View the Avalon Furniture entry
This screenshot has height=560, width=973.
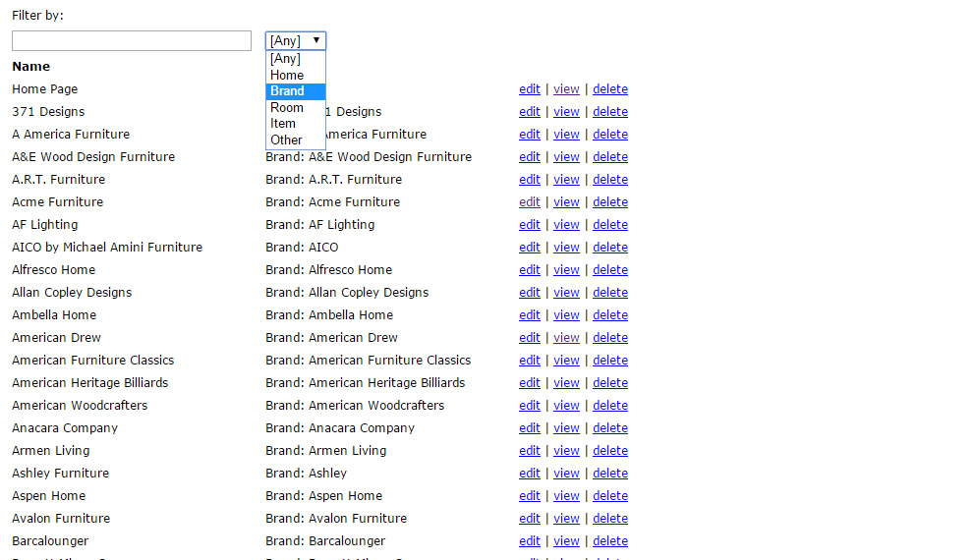point(566,519)
